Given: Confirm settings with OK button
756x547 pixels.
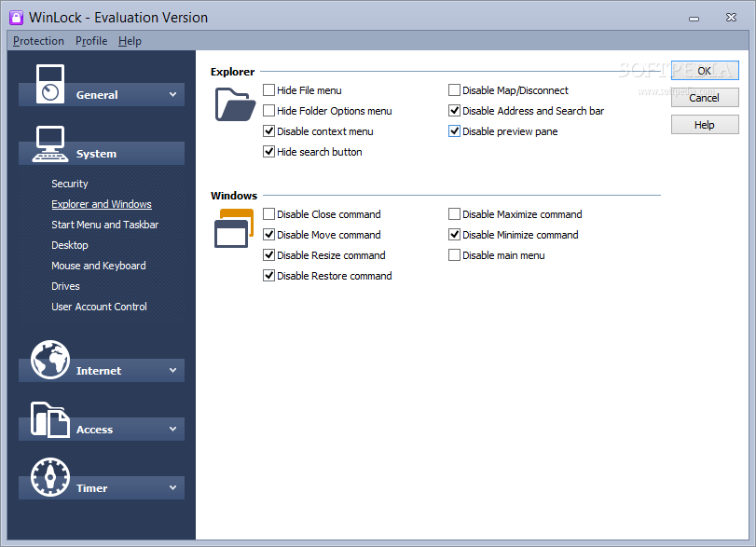Looking at the screenshot, I should coord(705,71).
